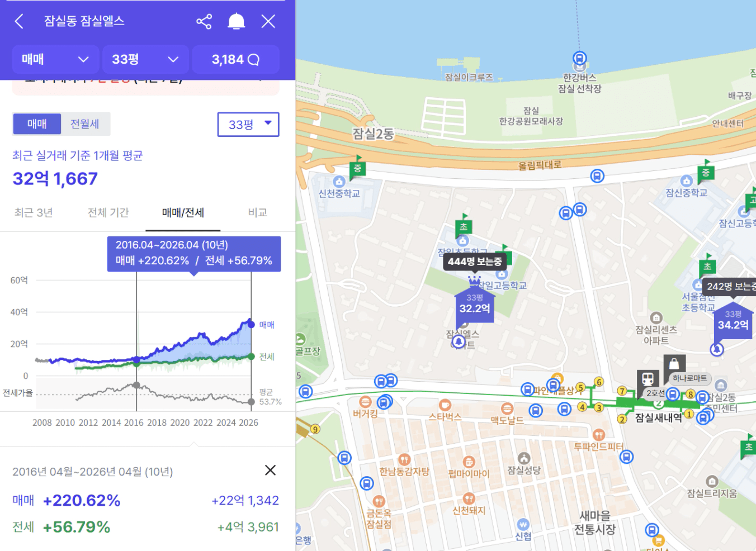The image size is (756, 551).
Task: Click the 맥도날드 burger icon
Action: pos(507,408)
